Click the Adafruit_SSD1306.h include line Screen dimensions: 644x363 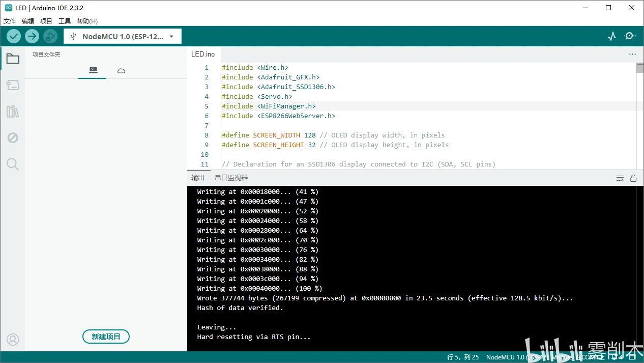pos(278,87)
